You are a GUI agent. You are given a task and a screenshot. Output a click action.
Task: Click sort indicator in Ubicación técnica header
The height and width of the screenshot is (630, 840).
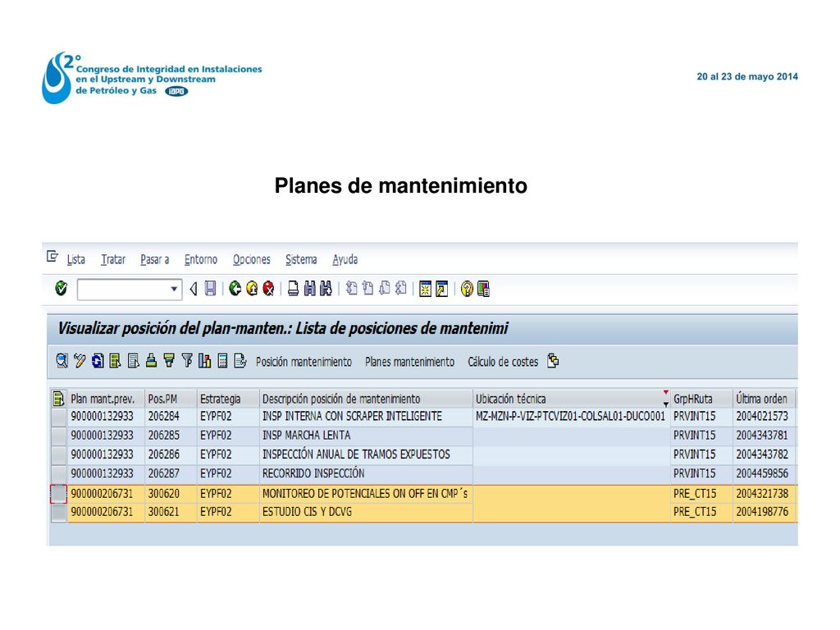[x=665, y=399]
